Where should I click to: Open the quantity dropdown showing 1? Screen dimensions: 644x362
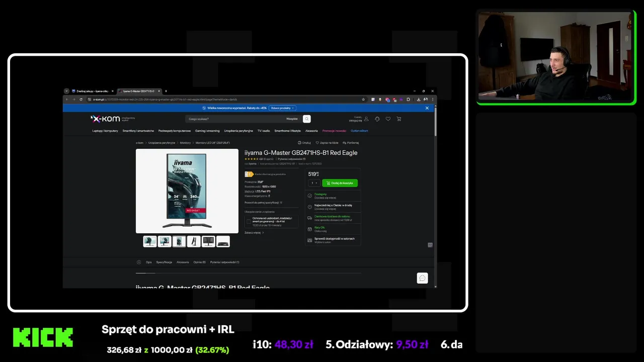point(314,183)
